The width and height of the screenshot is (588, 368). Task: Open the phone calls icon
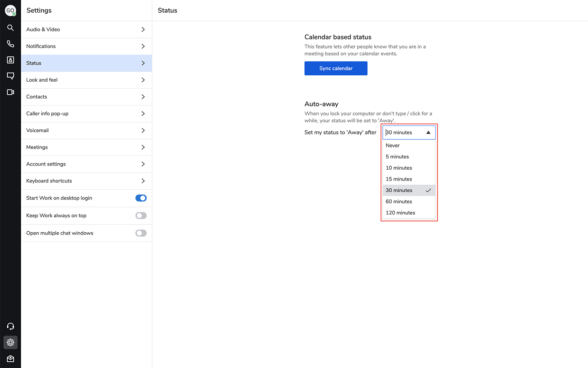(x=10, y=44)
